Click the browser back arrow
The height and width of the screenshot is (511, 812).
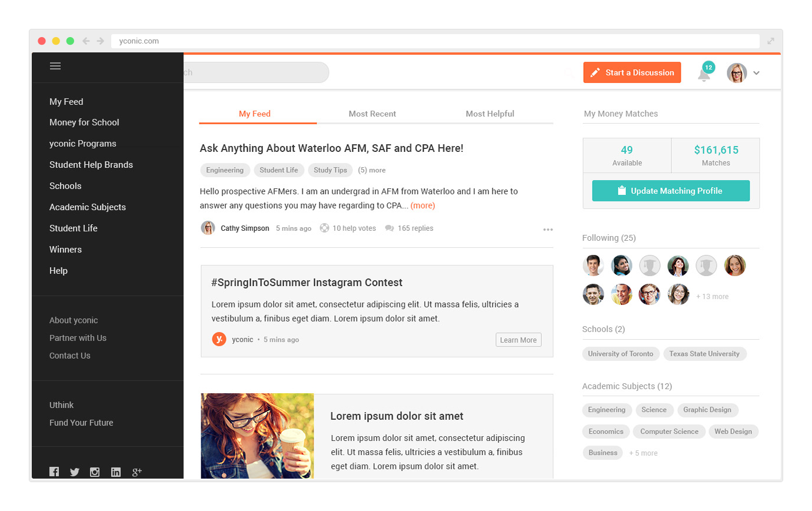[x=86, y=41]
